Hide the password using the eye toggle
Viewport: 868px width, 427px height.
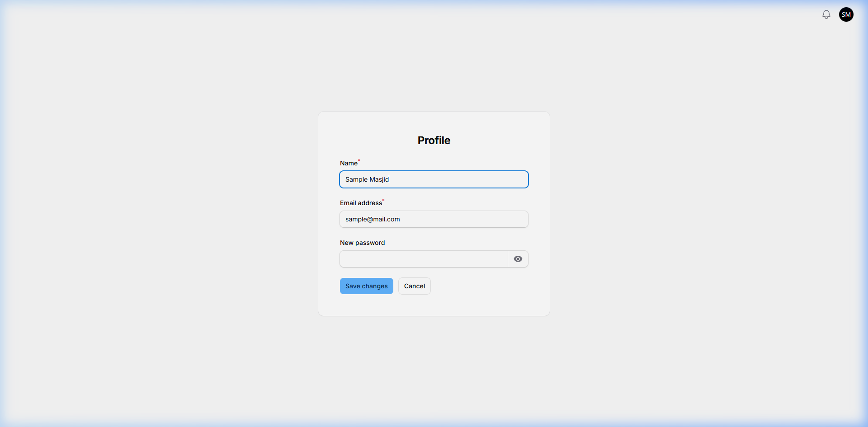pos(518,258)
